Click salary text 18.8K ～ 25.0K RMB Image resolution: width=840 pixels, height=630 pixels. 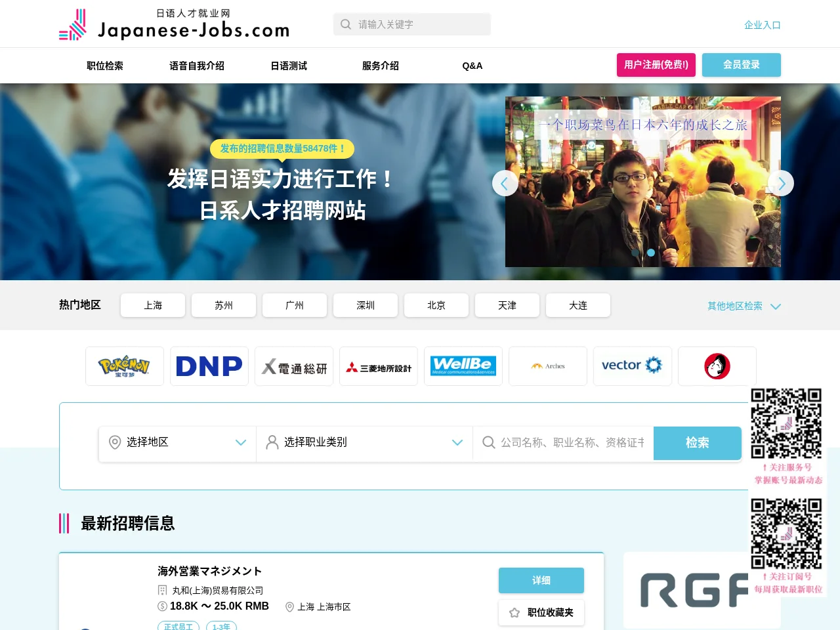tap(219, 606)
